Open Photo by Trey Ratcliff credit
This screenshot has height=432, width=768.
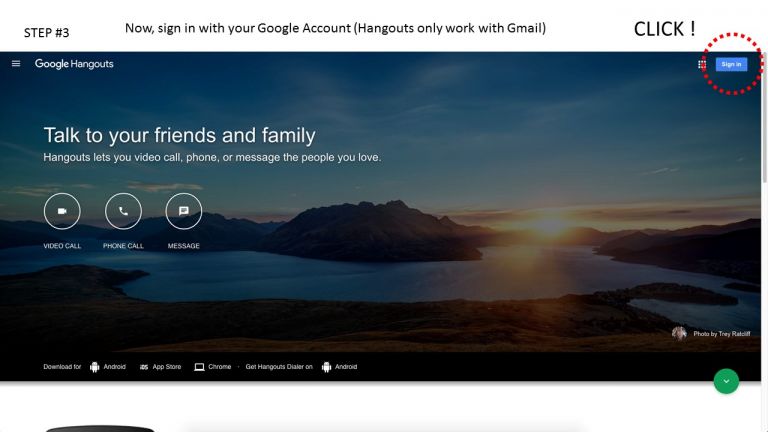pyautogui.click(x=721, y=334)
